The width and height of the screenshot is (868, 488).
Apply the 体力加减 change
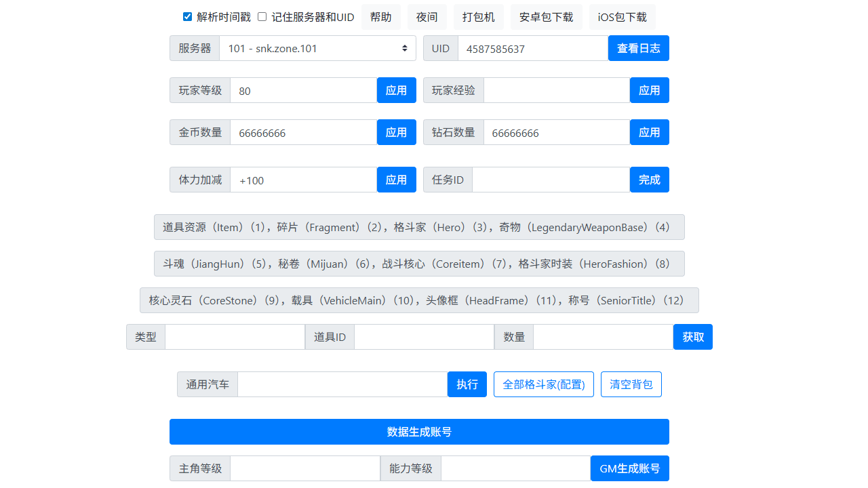[x=396, y=180]
